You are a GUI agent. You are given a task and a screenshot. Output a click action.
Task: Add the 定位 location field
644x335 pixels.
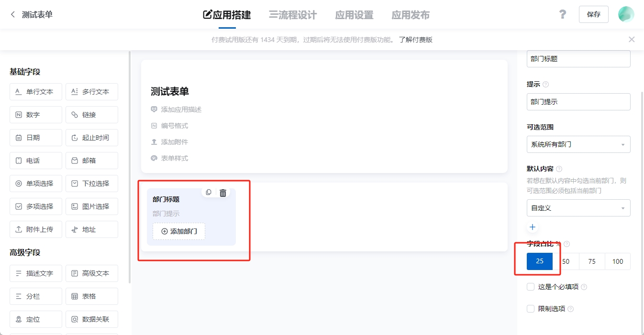point(36,319)
